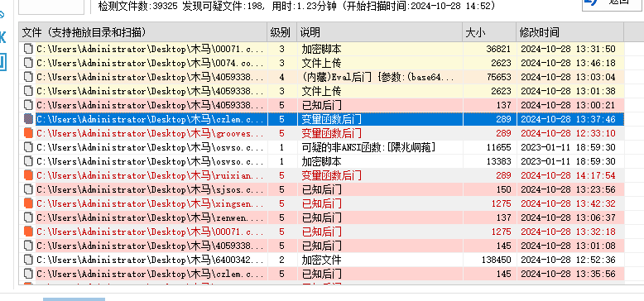Sort by the 大小 column header
Screen dimensions: 644x301
489,32
